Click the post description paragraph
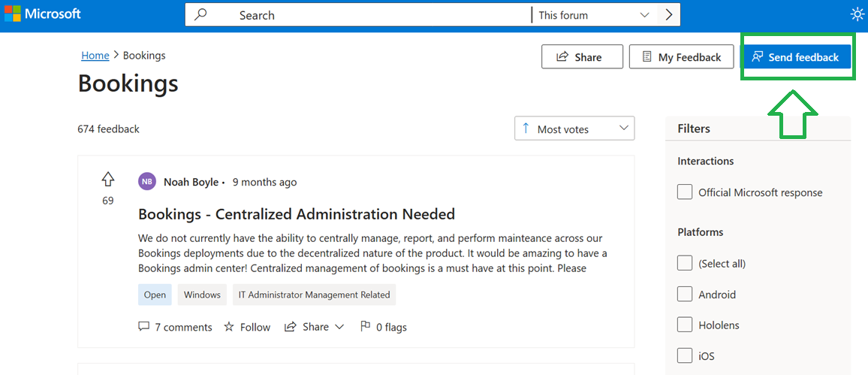 point(372,253)
